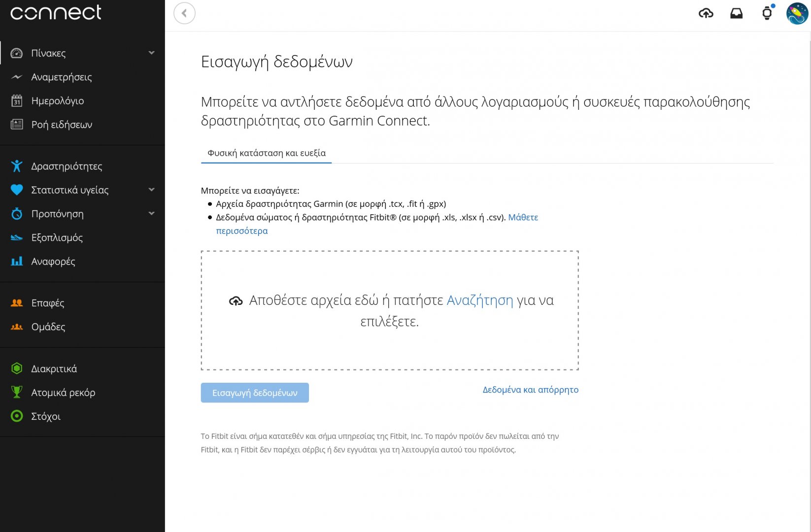Click the Fitbit trademark disclaimer text

coord(380,443)
